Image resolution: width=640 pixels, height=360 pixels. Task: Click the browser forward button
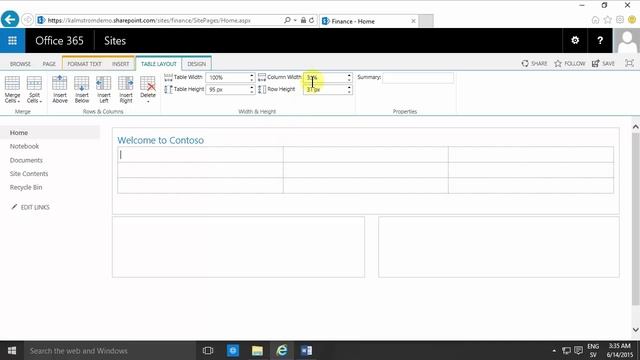[x=27, y=20]
